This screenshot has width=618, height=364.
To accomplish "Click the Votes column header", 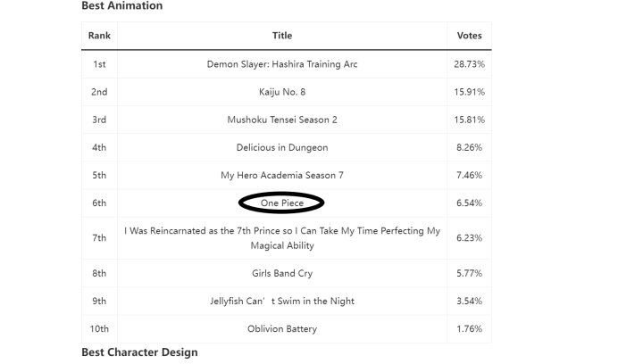I will pos(470,36).
